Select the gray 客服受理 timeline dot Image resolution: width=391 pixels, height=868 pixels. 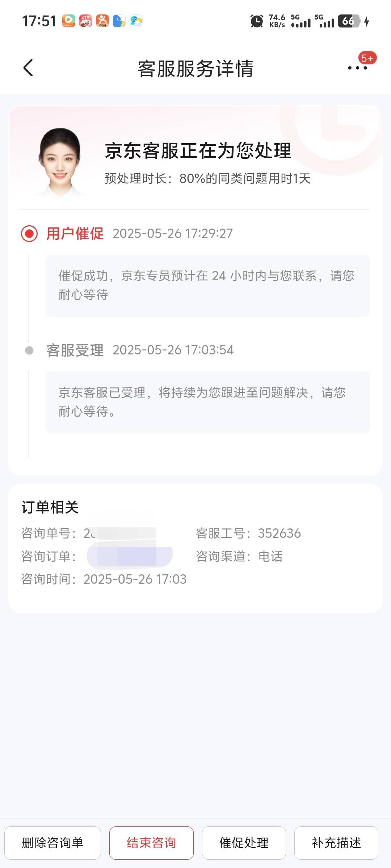pos(29,350)
